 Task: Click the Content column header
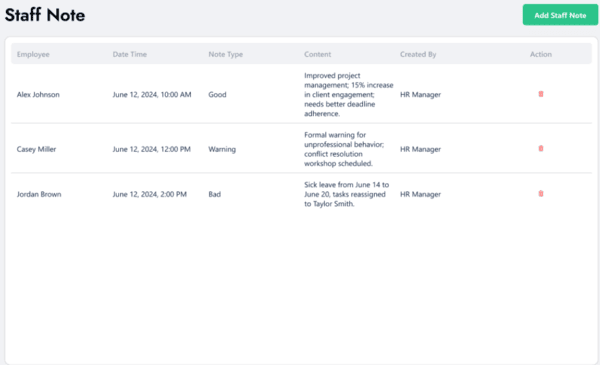tap(318, 54)
